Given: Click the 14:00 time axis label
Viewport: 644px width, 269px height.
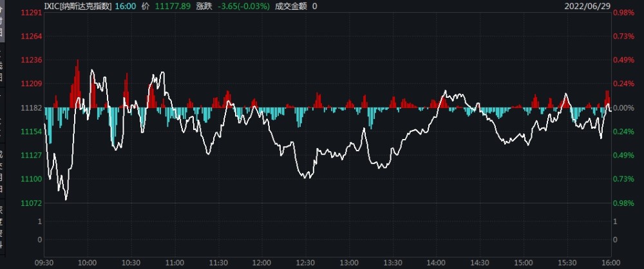Looking at the screenshot, I should (437, 263).
